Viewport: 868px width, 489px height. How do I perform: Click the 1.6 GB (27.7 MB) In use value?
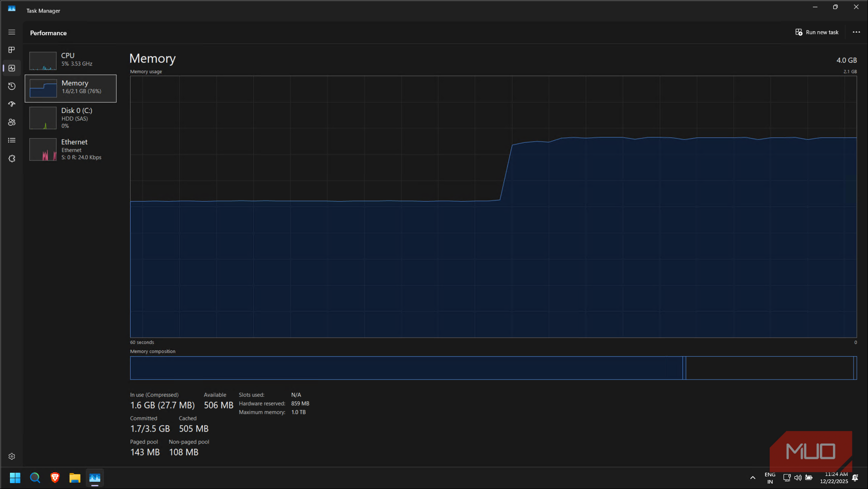click(163, 405)
